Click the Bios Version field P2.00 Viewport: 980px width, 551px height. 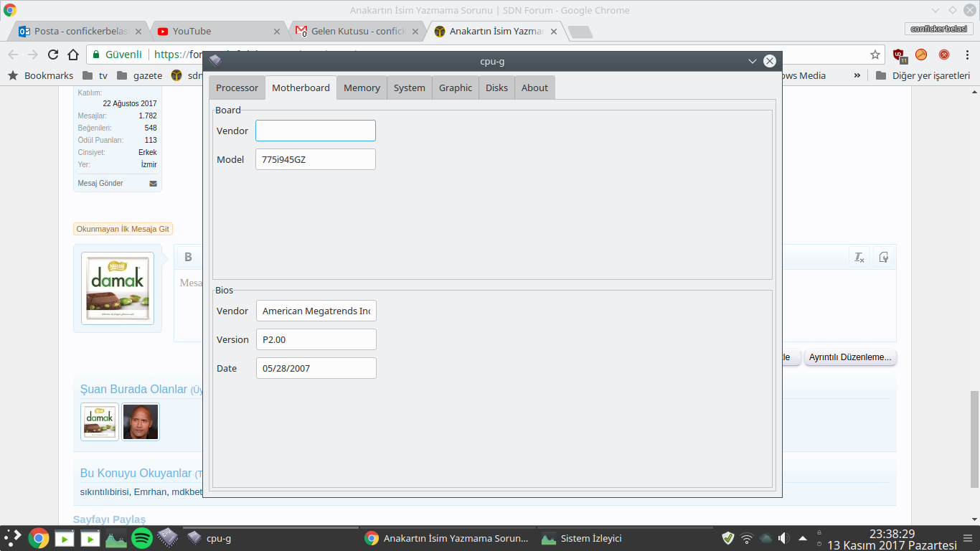[x=316, y=339]
